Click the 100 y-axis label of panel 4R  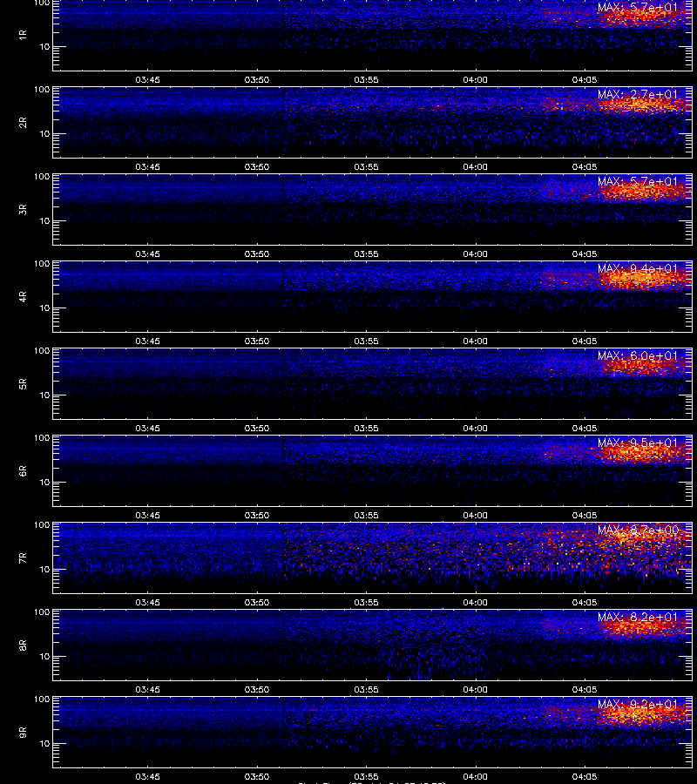[x=42, y=263]
